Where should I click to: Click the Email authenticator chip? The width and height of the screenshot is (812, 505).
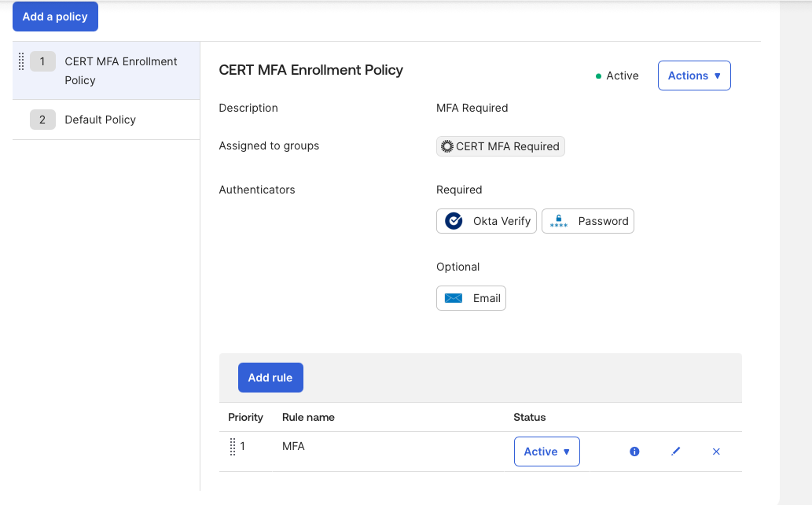tap(472, 298)
